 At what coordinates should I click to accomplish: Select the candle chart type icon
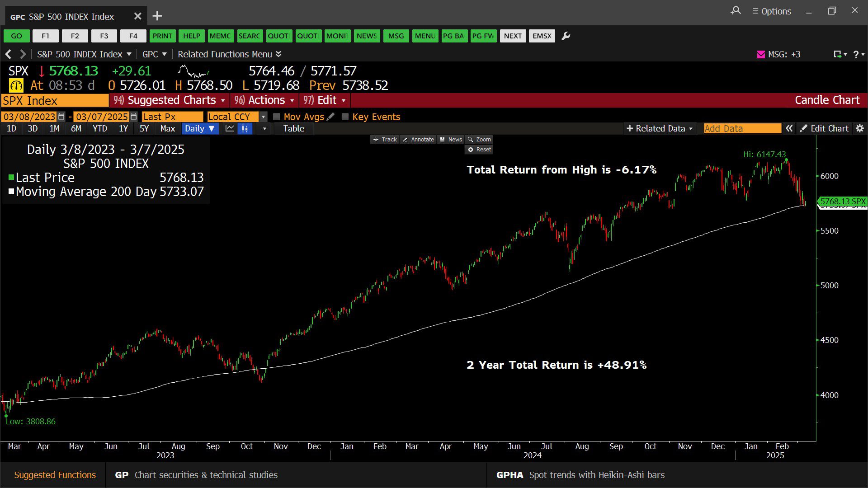pyautogui.click(x=245, y=129)
